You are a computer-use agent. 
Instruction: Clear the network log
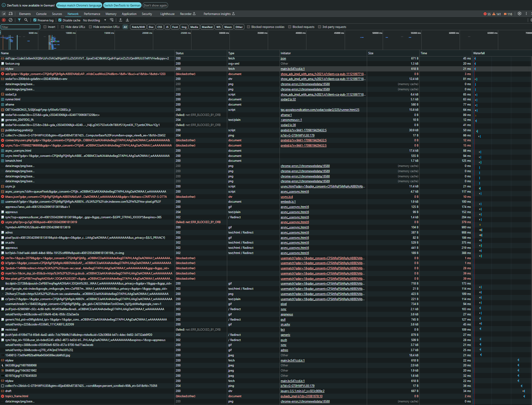10,20
